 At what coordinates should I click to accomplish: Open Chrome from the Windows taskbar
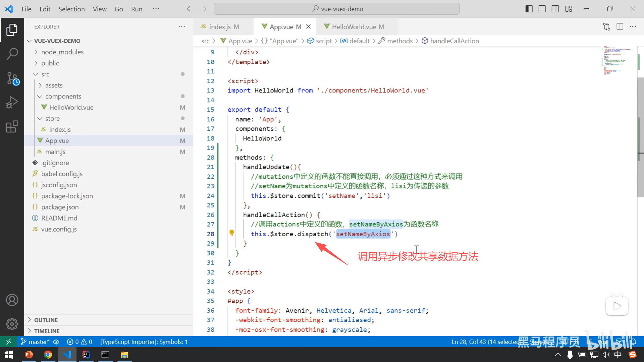pos(48,355)
